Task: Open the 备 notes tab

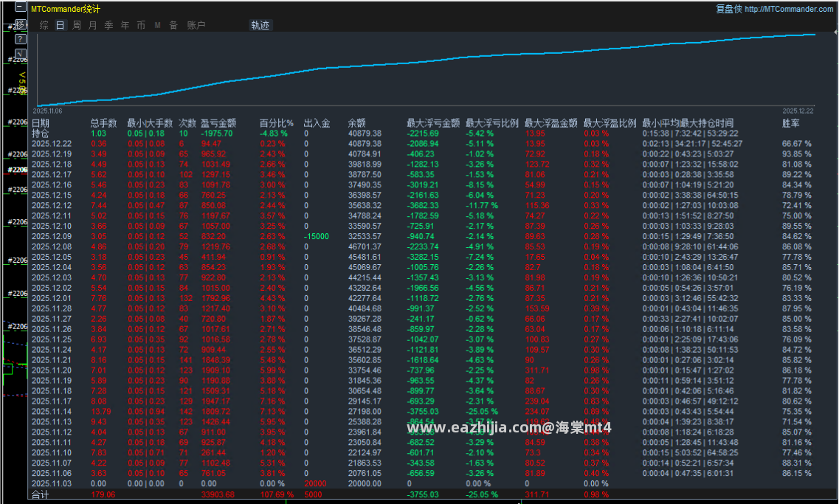Action: [x=173, y=25]
